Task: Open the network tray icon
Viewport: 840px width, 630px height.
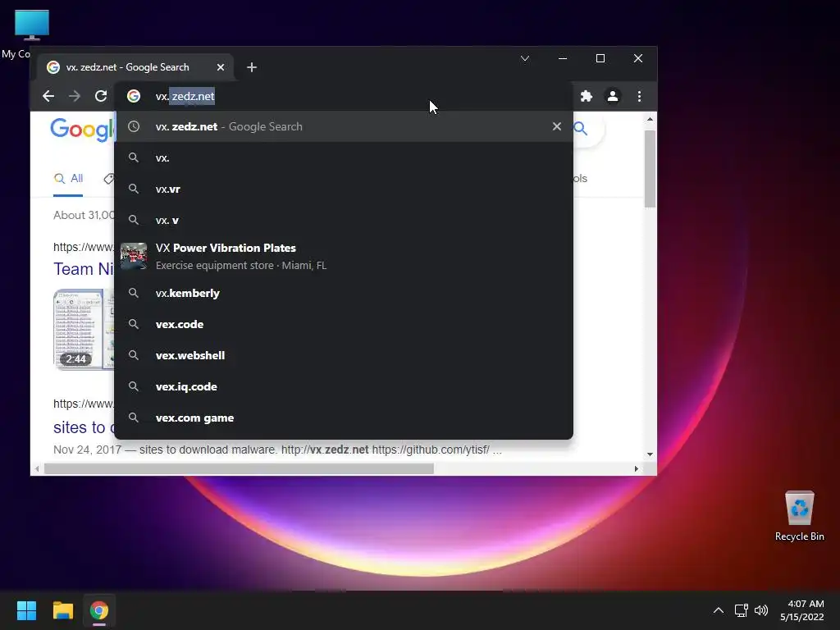Action: coord(742,610)
